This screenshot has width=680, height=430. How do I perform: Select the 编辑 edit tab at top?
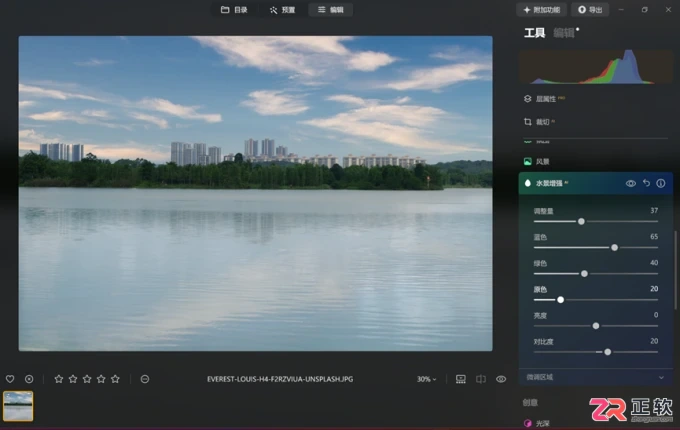[330, 10]
